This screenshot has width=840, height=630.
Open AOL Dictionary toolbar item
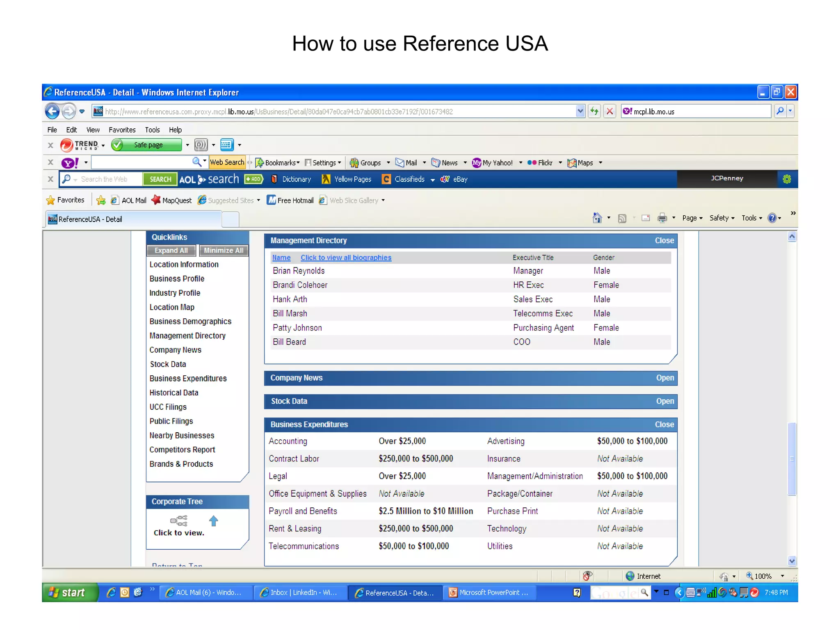pyautogui.click(x=291, y=179)
